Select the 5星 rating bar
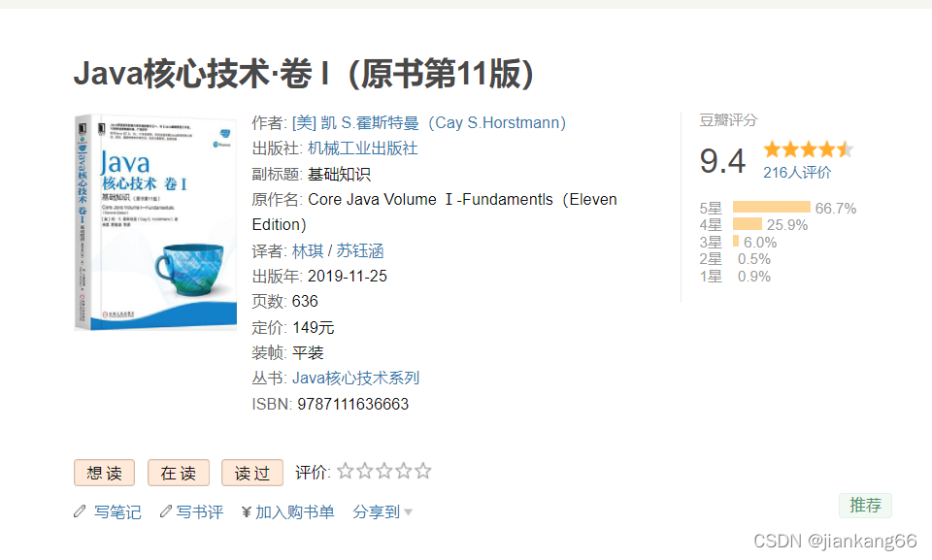Viewport: 932px width, 560px height. click(x=772, y=207)
